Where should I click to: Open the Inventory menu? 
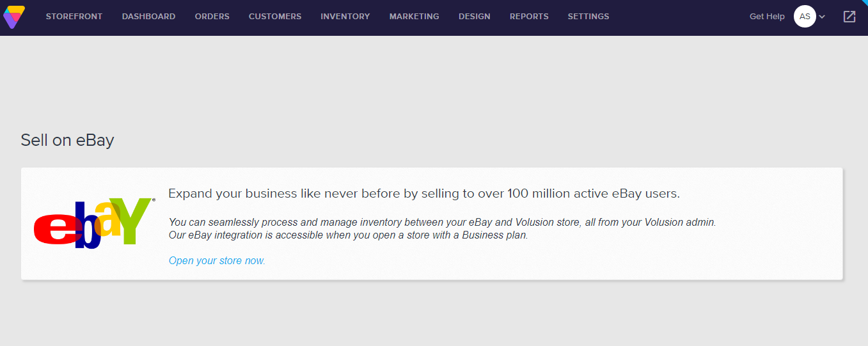(345, 17)
